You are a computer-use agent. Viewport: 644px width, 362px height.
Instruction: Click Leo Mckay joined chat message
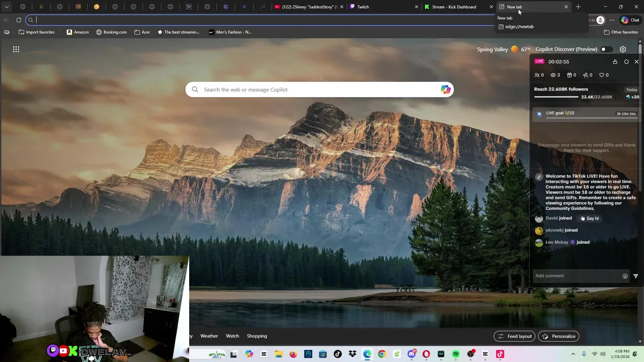click(x=562, y=242)
